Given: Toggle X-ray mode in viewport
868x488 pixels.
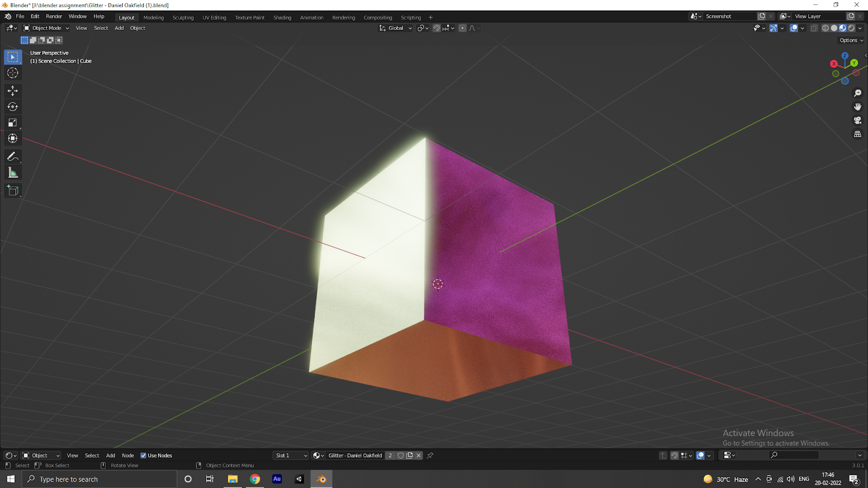Looking at the screenshot, I should pyautogui.click(x=814, y=28).
